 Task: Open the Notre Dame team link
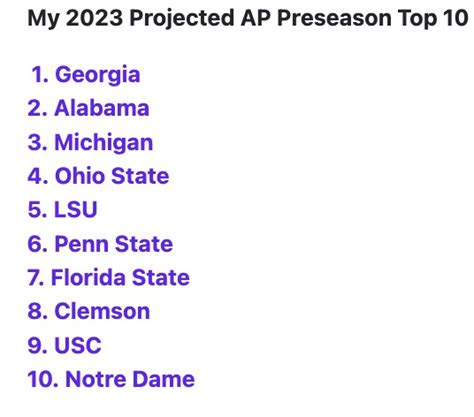(130, 379)
